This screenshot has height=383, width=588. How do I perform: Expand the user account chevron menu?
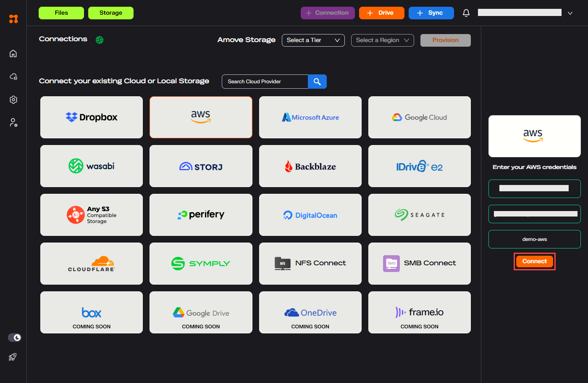[570, 13]
